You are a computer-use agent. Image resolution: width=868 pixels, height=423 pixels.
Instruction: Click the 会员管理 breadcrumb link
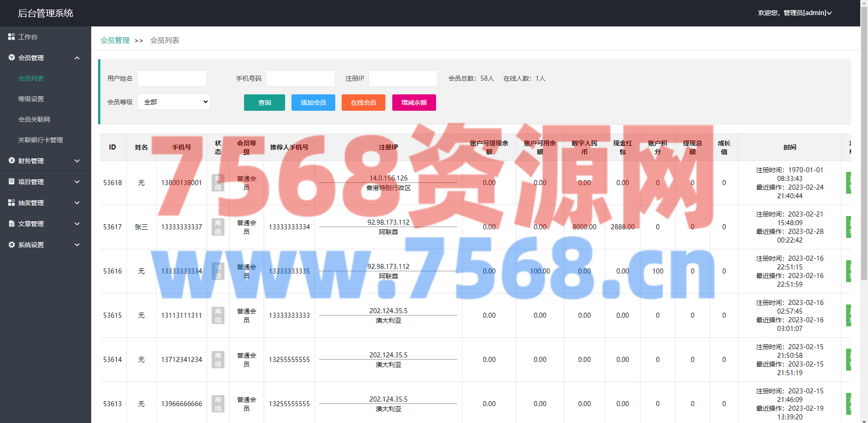115,41
